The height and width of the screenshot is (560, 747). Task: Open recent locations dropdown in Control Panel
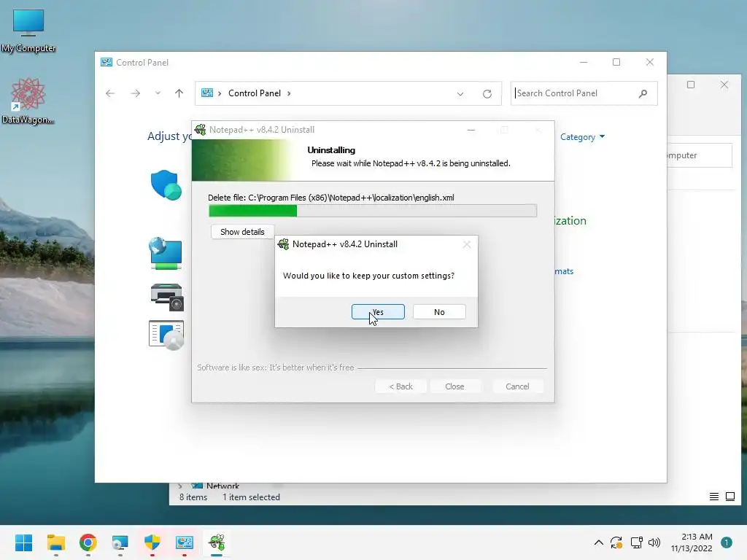pos(158,93)
